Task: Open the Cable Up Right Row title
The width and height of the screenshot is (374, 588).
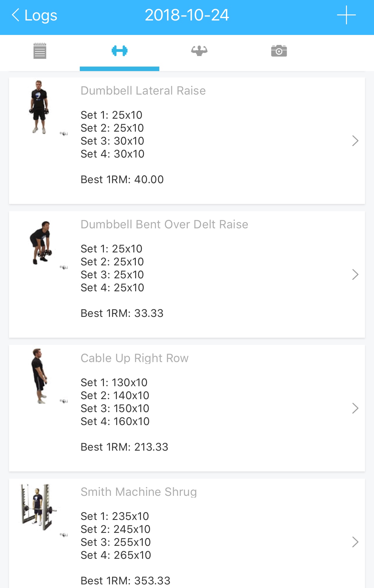Action: [x=134, y=358]
